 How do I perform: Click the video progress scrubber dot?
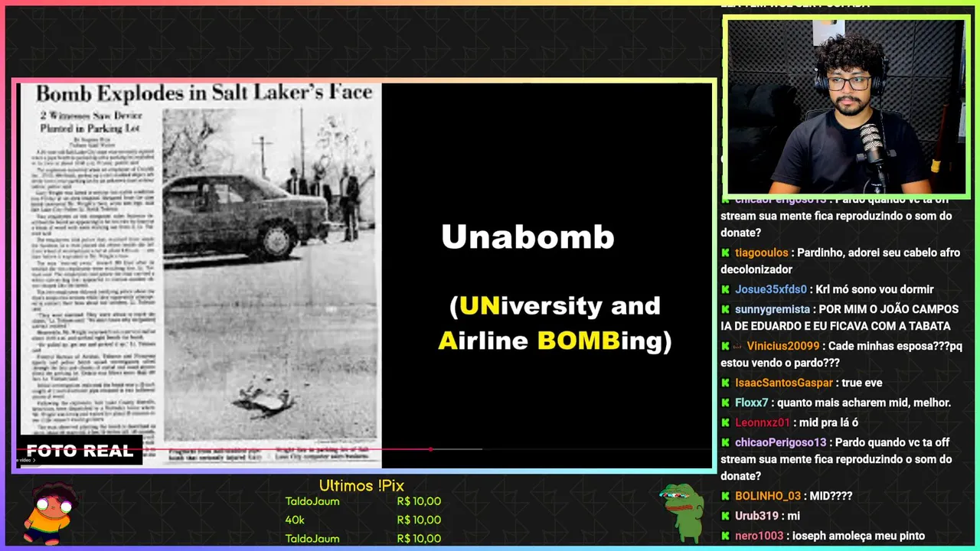(430, 449)
